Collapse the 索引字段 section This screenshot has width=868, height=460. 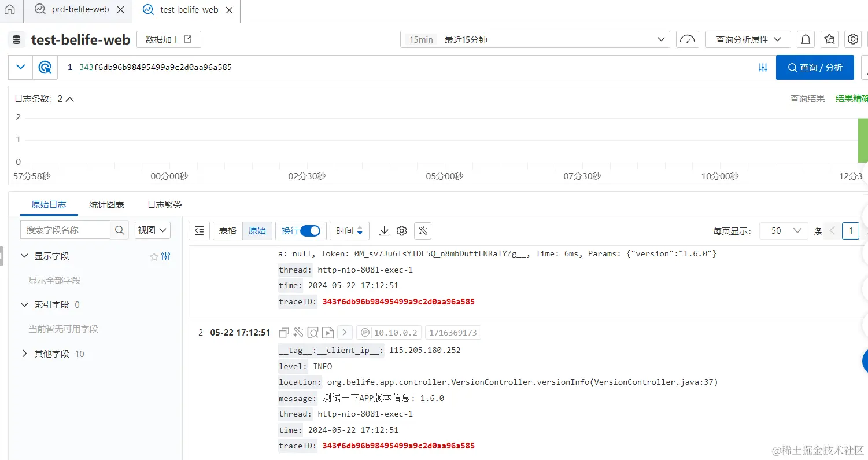(24, 304)
